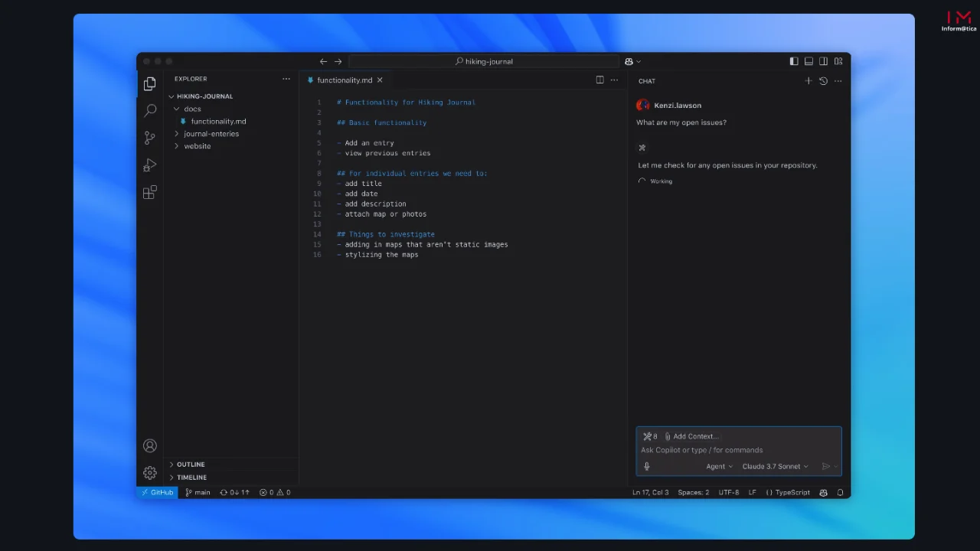
Task: Open notifications bell
Action: 840,492
